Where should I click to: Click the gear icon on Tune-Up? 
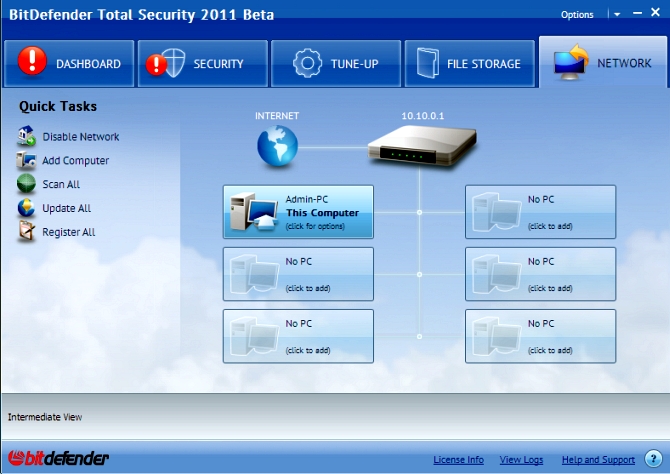307,63
